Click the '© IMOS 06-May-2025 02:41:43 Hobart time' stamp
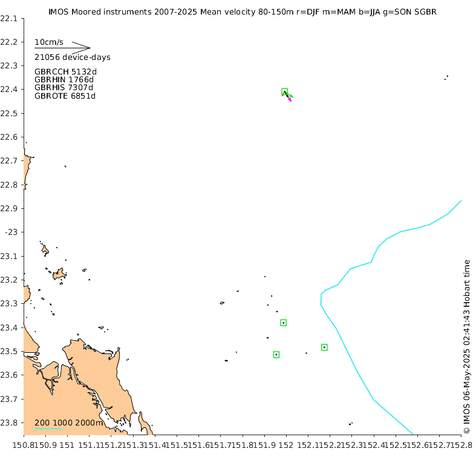This screenshot has width=476, height=460. pyautogui.click(x=466, y=347)
